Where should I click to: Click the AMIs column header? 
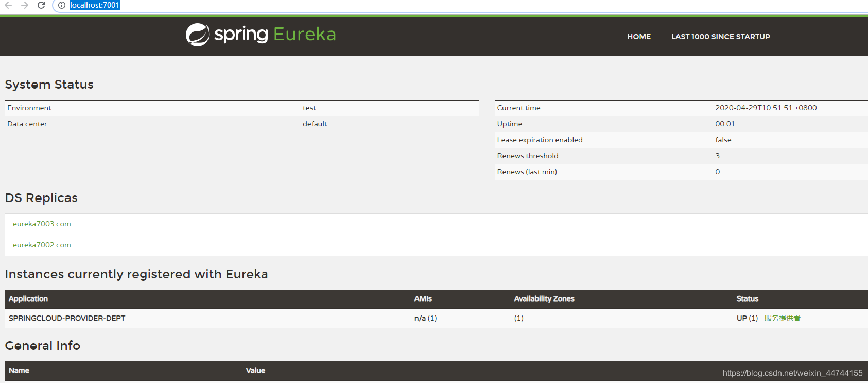tap(423, 298)
